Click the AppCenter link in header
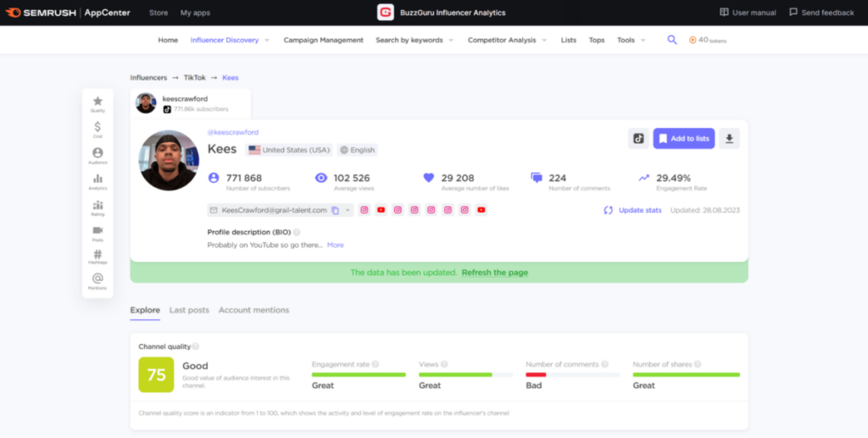Image resolution: width=868 pixels, height=438 pixels. (108, 12)
